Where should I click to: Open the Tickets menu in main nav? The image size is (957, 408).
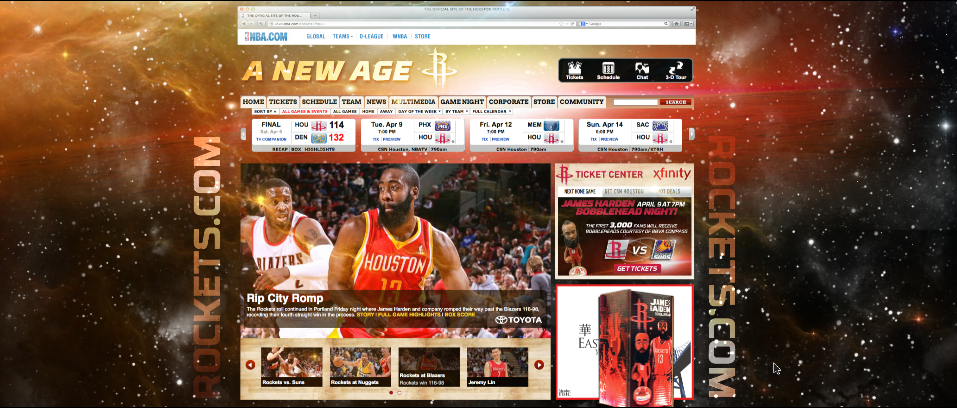(x=283, y=102)
